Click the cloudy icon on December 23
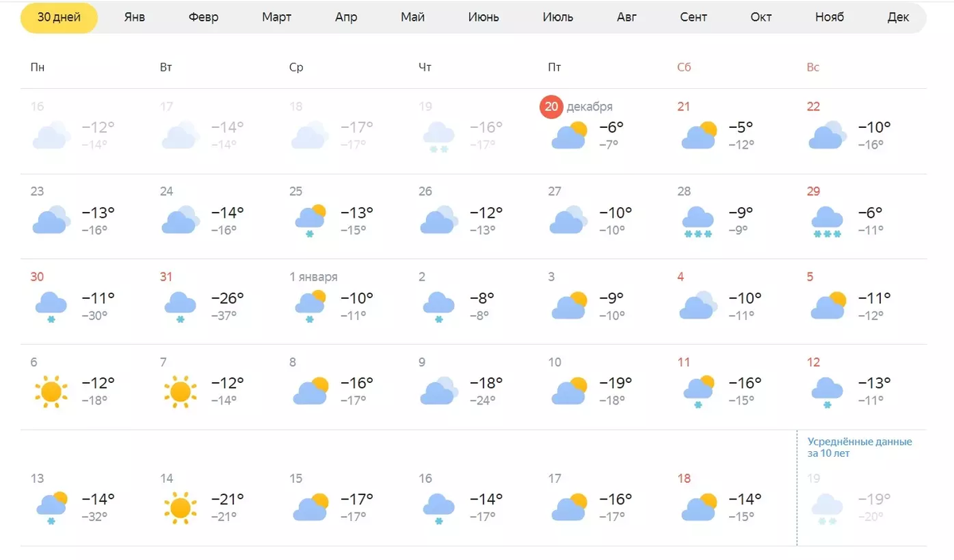Viewport: 954px width, 560px height. (x=50, y=220)
